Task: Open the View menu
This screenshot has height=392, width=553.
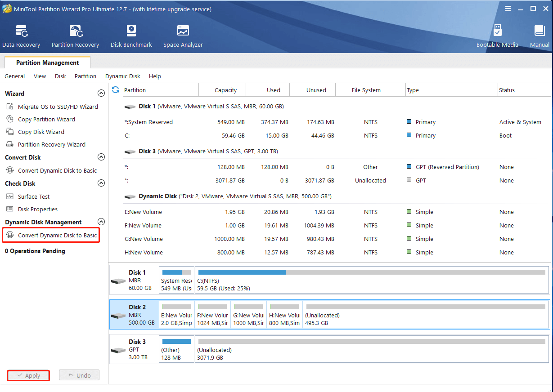Action: pos(40,76)
